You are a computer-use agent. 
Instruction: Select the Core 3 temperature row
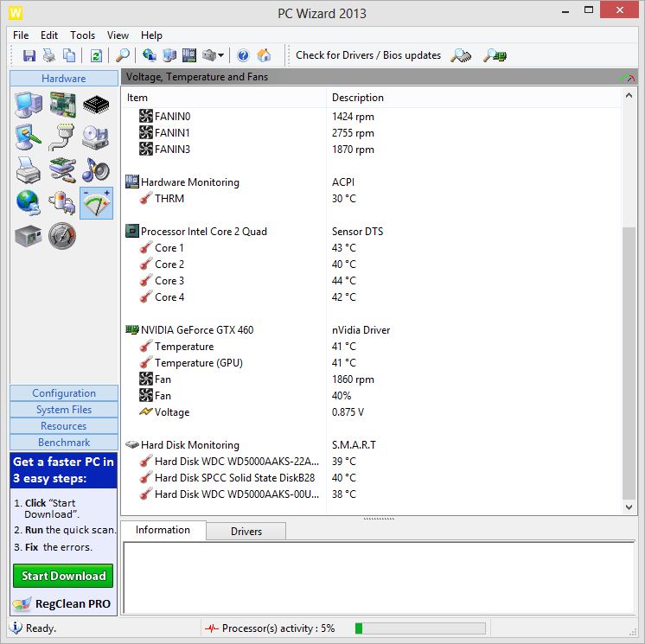tap(371, 281)
